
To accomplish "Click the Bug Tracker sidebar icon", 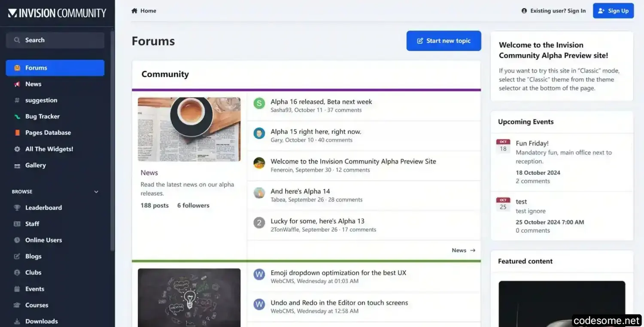I will [17, 117].
